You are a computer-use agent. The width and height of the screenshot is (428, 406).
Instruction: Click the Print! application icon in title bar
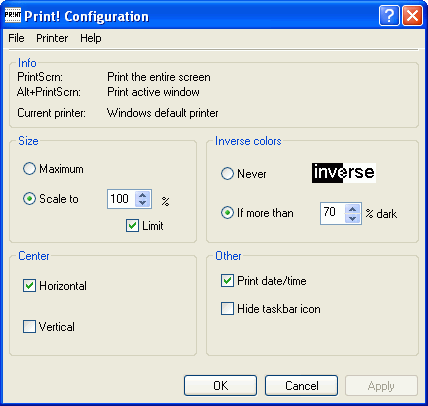(13, 16)
